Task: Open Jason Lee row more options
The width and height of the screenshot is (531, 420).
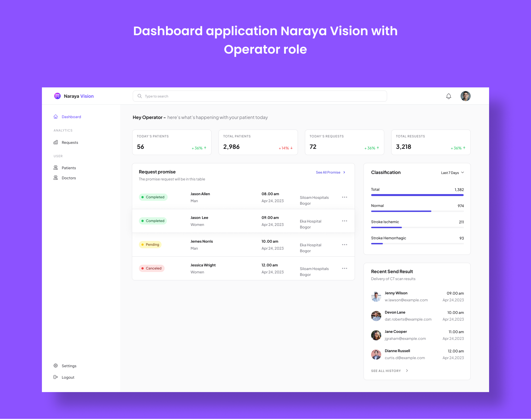Action: click(345, 221)
